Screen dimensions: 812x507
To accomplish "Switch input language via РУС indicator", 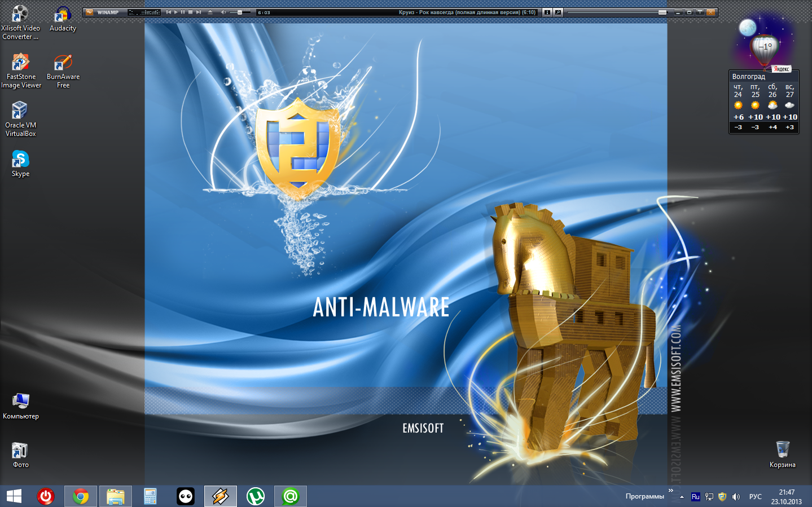I will 756,497.
